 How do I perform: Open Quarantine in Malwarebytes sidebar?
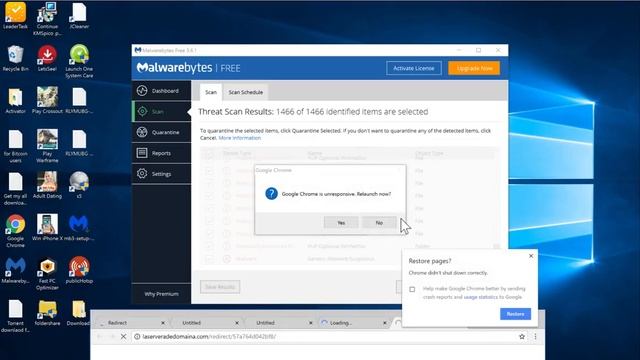pos(162,132)
